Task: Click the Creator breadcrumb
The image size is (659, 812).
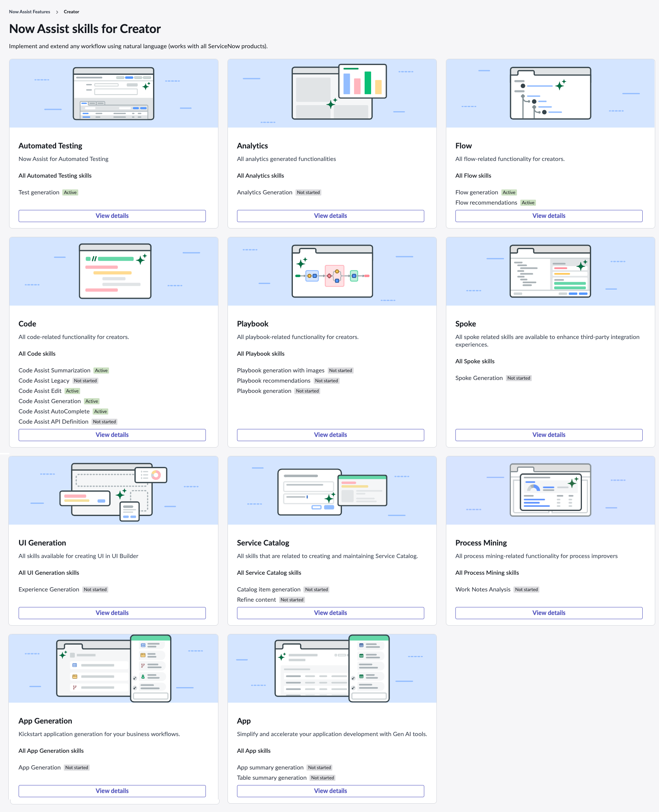Action: [x=71, y=12]
